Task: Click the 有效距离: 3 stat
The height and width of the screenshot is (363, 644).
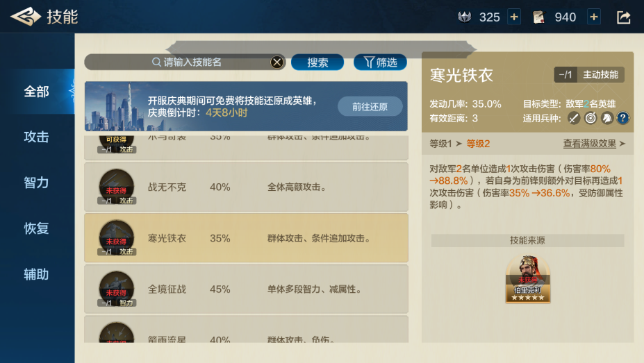Action: pos(454,119)
